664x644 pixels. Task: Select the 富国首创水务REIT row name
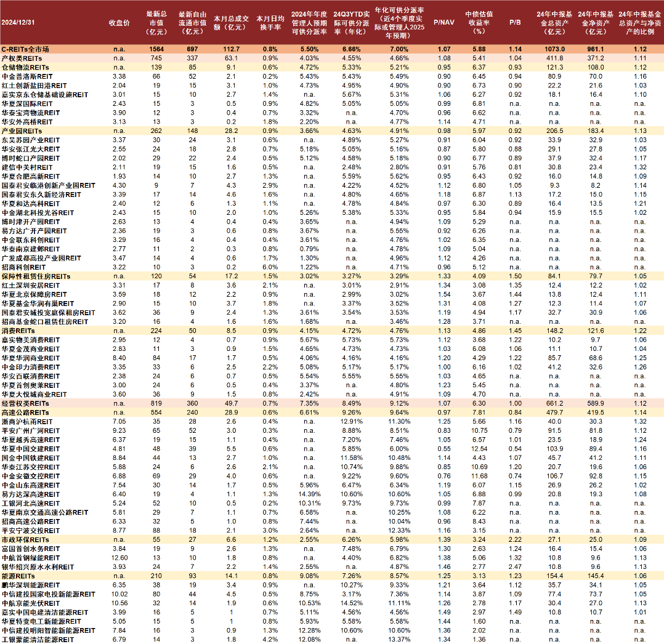31,549
